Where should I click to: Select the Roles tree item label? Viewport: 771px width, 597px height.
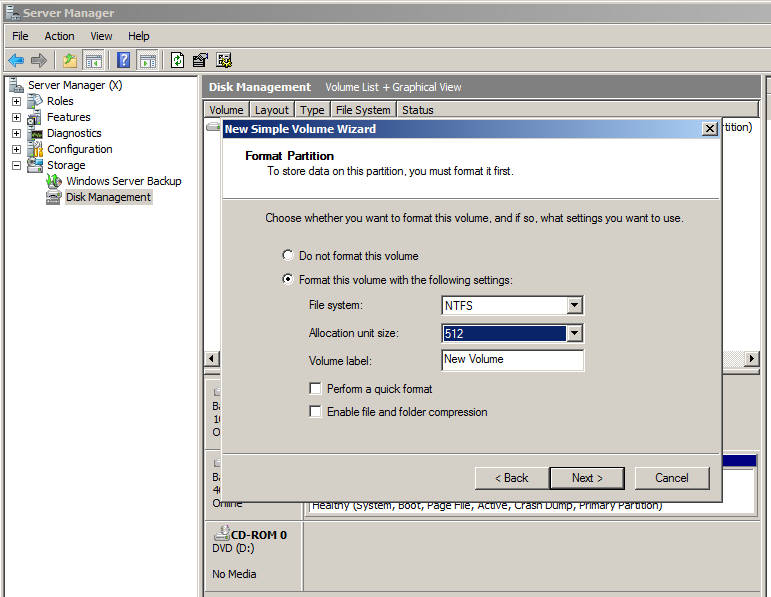point(60,101)
